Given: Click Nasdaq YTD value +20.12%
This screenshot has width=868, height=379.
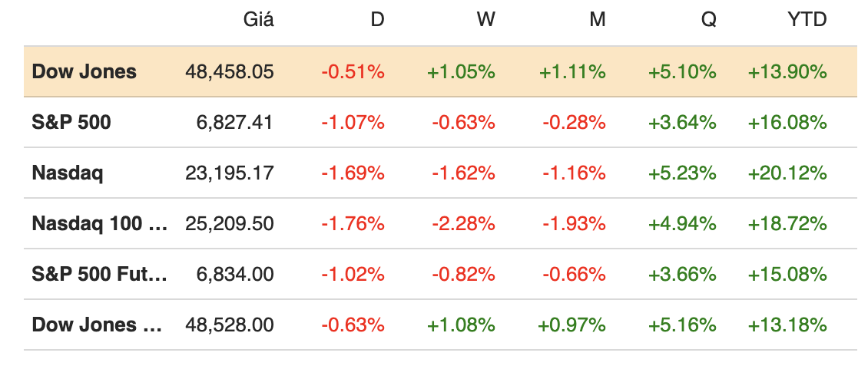Looking at the screenshot, I should pos(787,173).
